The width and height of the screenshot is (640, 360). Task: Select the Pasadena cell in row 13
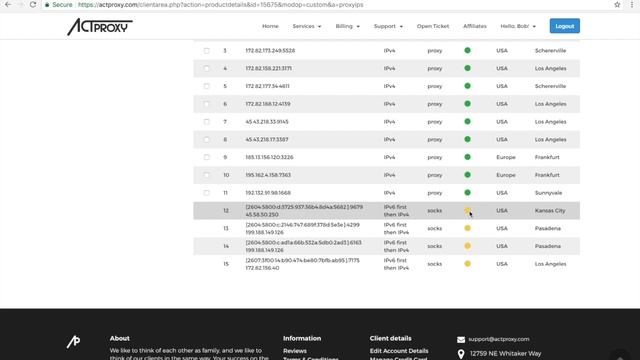[547, 228]
